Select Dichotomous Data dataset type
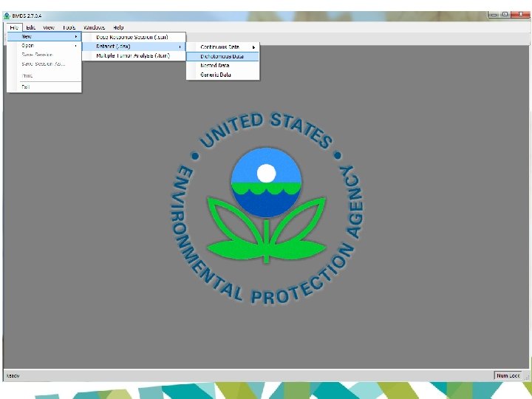Image resolution: width=532 pixels, height=399 pixels. pos(223,56)
